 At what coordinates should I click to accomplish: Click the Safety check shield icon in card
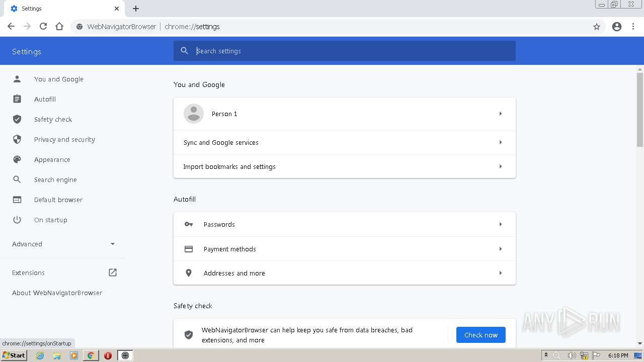click(189, 335)
